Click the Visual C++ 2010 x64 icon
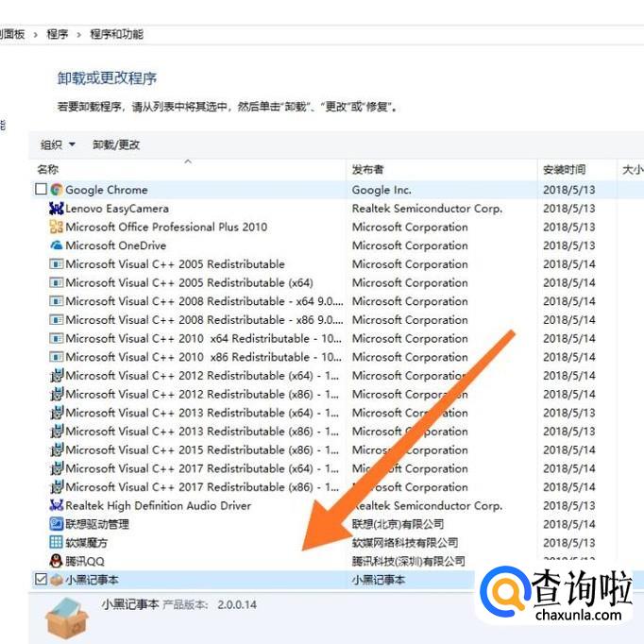The width and height of the screenshot is (644, 644). [x=57, y=338]
